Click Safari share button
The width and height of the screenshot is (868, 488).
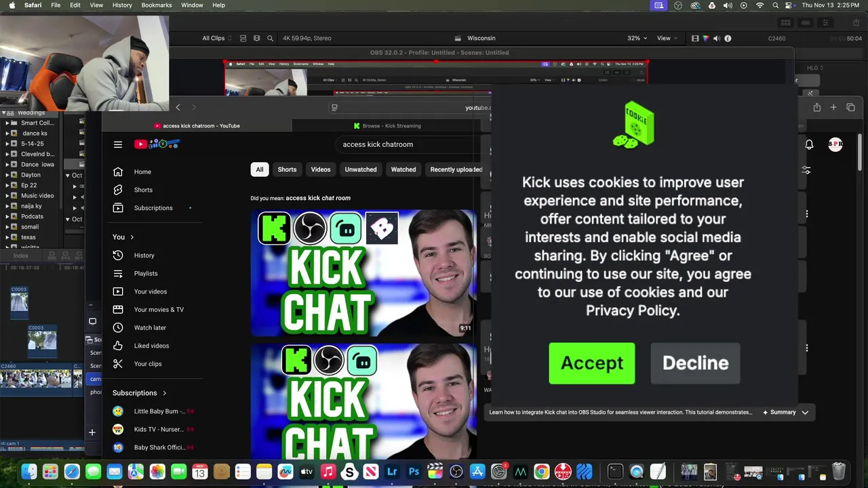[816, 107]
